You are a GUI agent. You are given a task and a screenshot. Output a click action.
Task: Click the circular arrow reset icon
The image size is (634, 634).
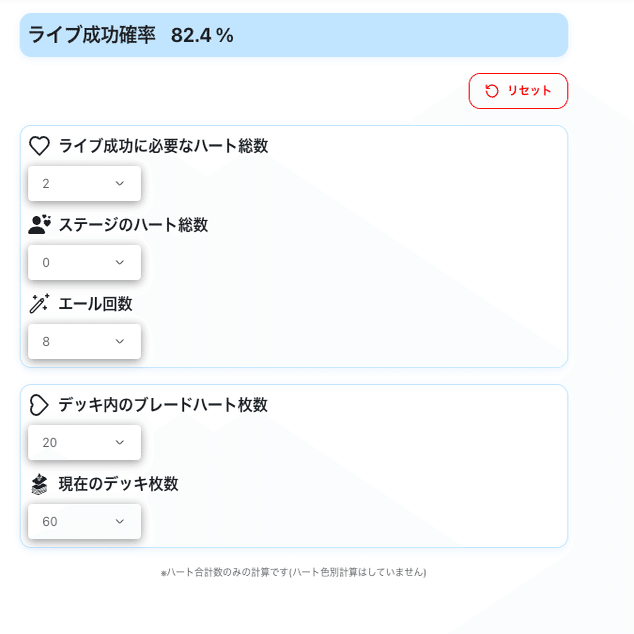(492, 91)
